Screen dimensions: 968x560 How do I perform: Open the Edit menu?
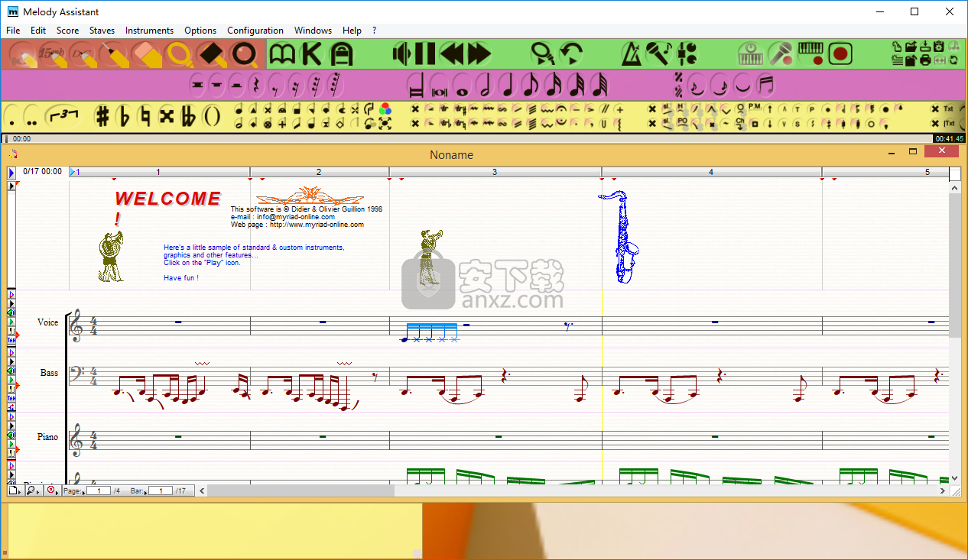tap(38, 31)
